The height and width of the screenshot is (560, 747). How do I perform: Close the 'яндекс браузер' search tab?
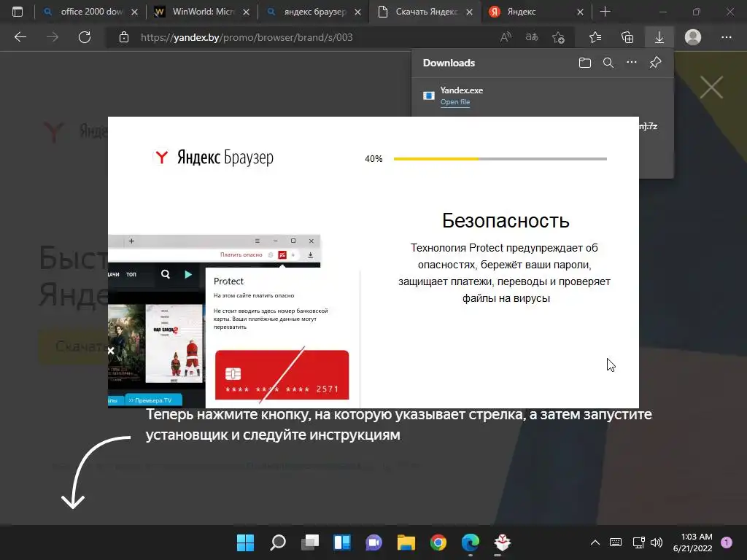click(x=357, y=12)
